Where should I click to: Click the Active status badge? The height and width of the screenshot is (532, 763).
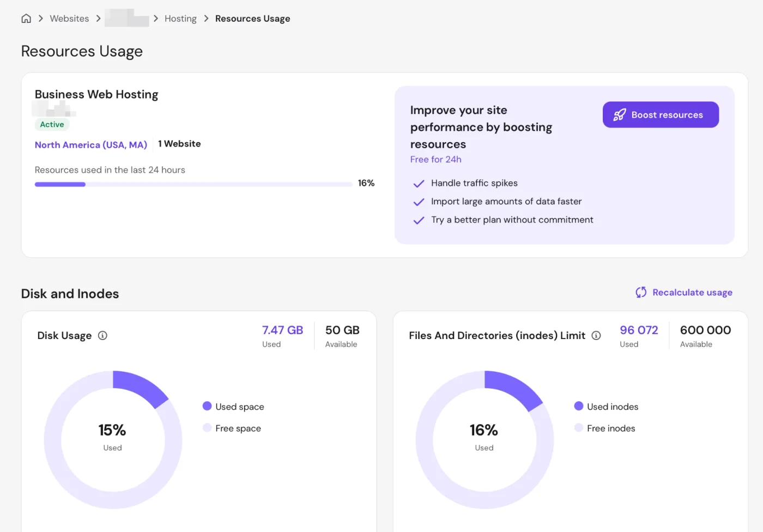(x=52, y=124)
